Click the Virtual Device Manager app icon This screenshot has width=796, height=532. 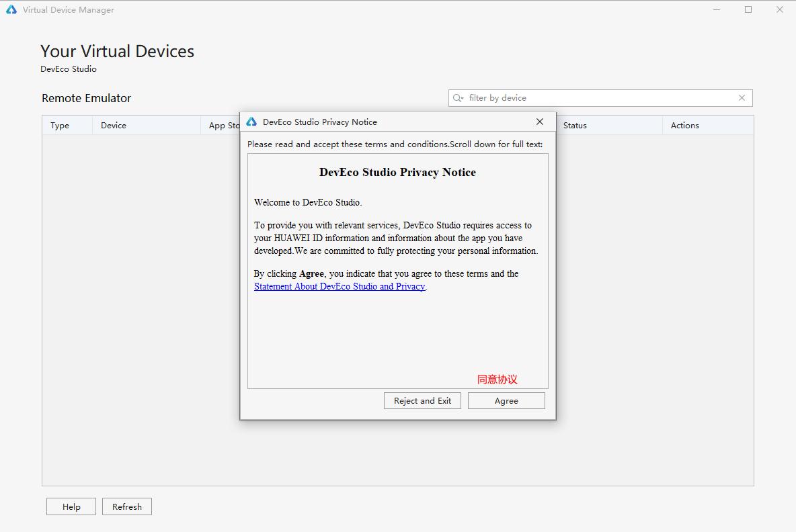click(x=11, y=10)
